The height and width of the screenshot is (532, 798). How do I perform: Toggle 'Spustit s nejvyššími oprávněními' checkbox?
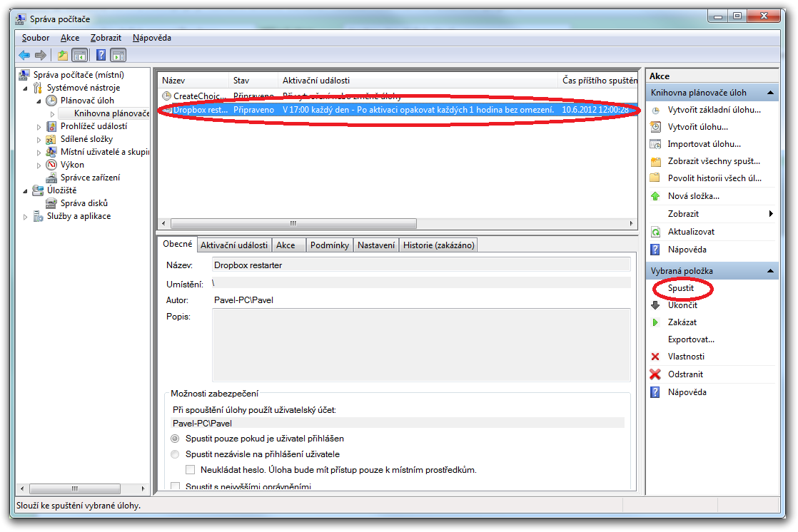pos(176,486)
